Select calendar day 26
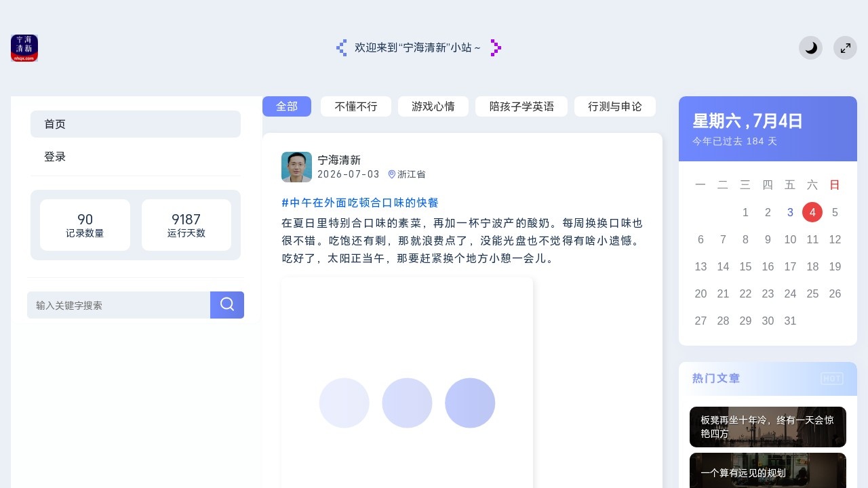 [835, 293]
